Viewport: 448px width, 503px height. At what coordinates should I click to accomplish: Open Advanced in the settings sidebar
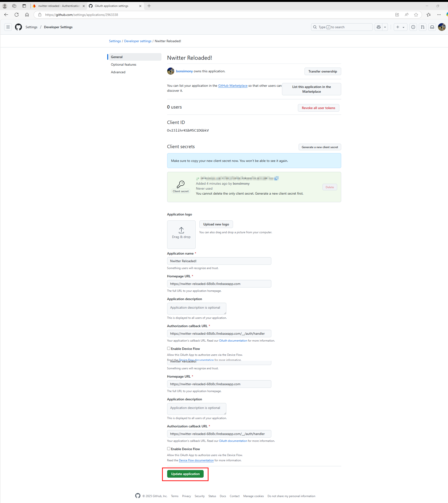click(x=118, y=72)
